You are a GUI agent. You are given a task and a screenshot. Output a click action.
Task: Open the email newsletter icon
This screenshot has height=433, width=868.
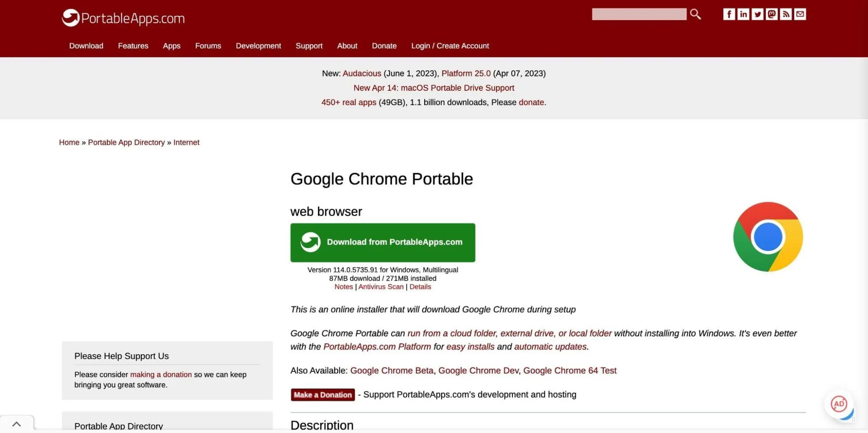coord(800,14)
